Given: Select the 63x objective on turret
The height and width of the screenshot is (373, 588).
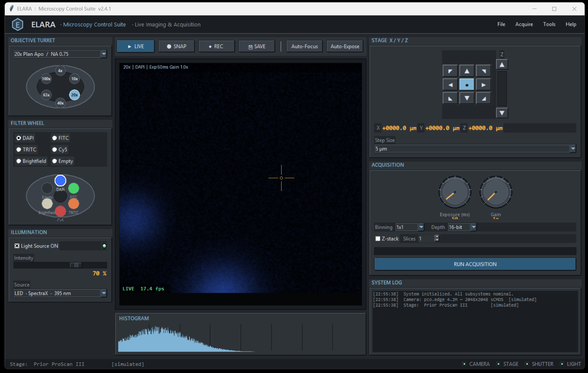Looking at the screenshot, I should coord(46,95).
